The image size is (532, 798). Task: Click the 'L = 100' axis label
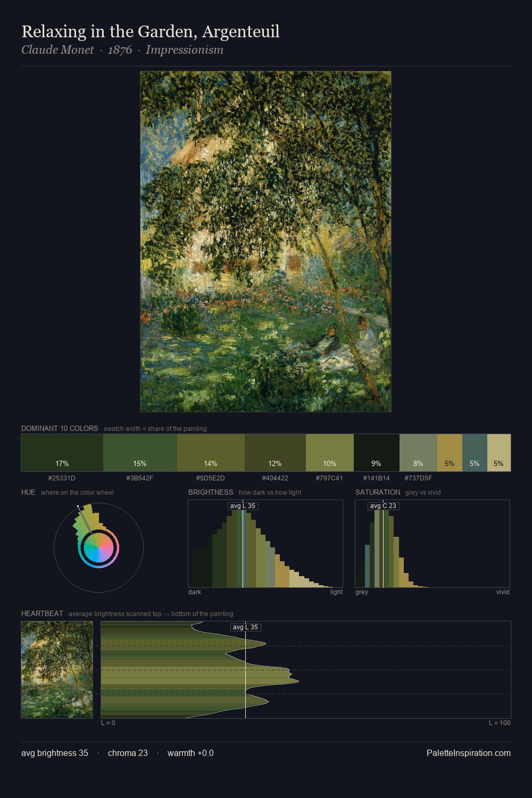(x=500, y=723)
